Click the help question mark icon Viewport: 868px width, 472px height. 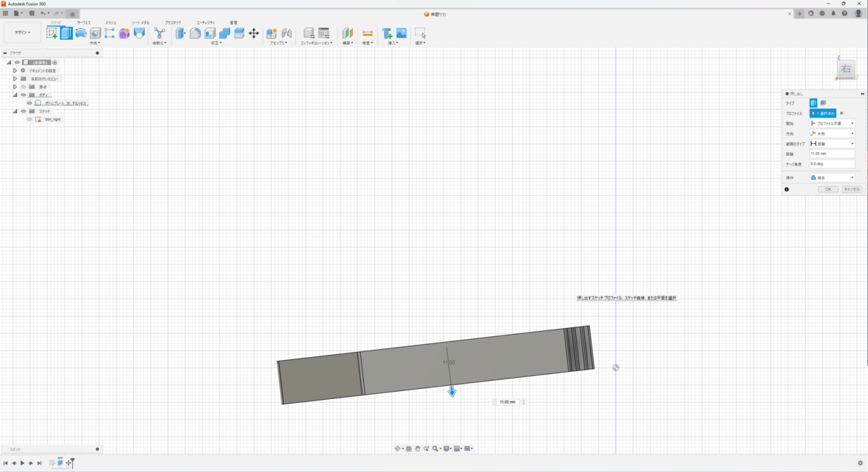(x=845, y=13)
